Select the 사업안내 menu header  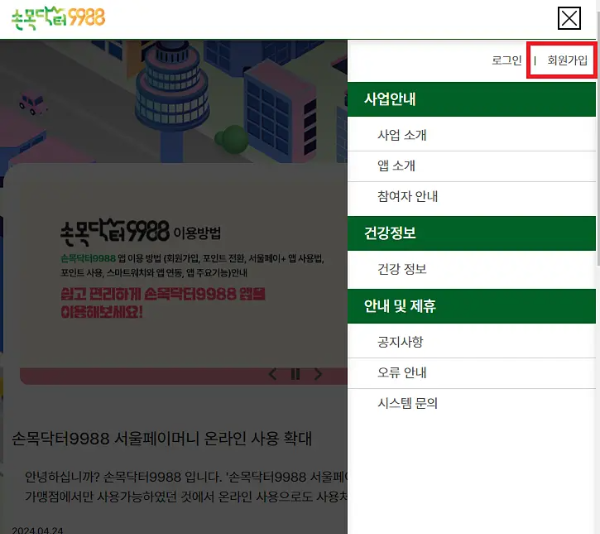click(x=471, y=99)
